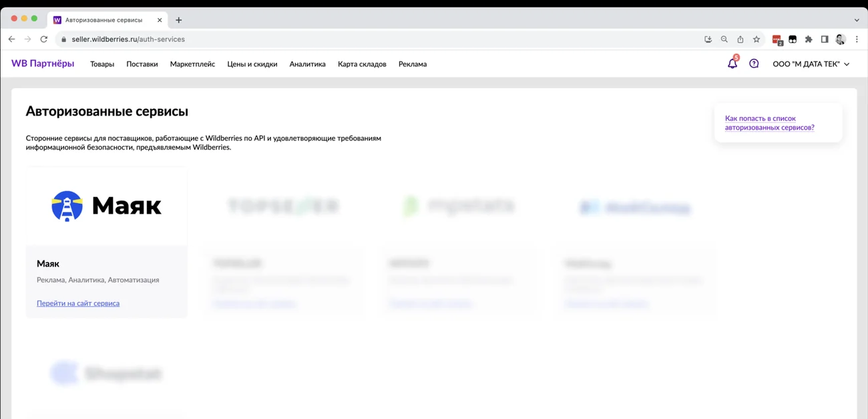
Task: Click the WB Партнёры logo
Action: 43,63
